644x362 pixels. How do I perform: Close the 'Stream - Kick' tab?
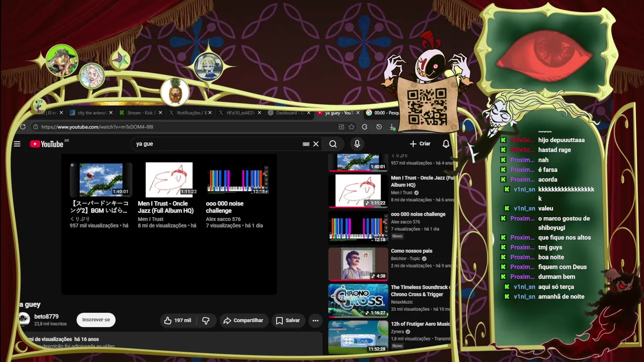coord(160,113)
